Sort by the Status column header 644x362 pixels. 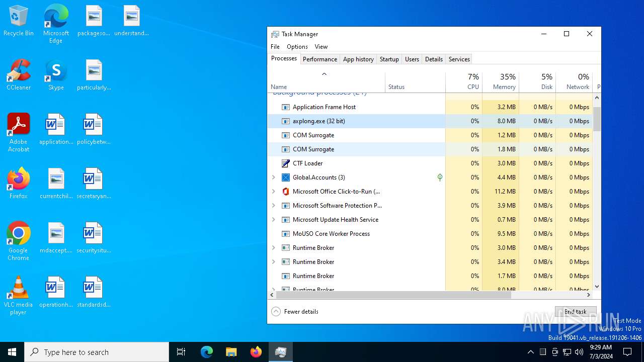point(415,82)
